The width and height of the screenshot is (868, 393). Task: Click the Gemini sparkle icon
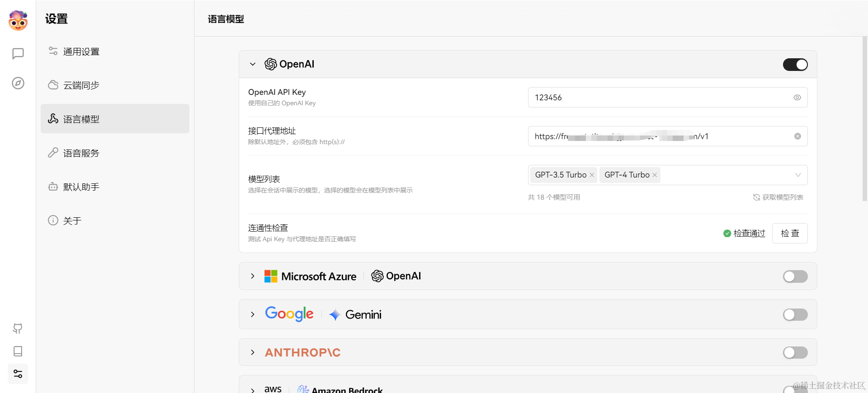335,315
